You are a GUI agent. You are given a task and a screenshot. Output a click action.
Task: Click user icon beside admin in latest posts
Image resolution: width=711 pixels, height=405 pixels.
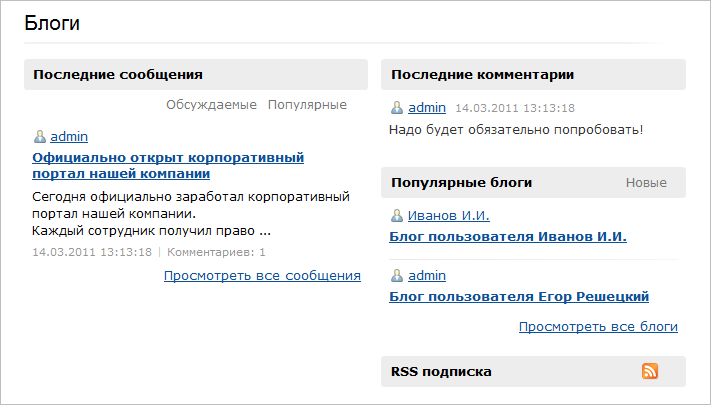point(40,137)
